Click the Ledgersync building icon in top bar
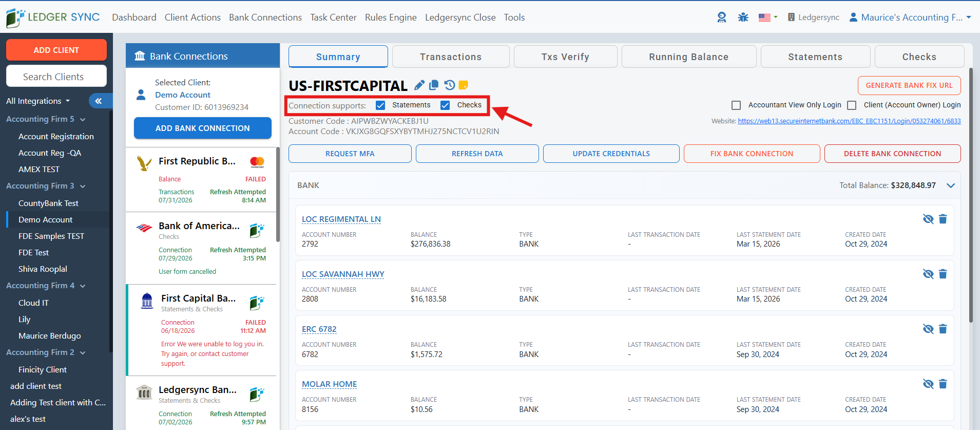This screenshot has width=980, height=430. pos(792,17)
